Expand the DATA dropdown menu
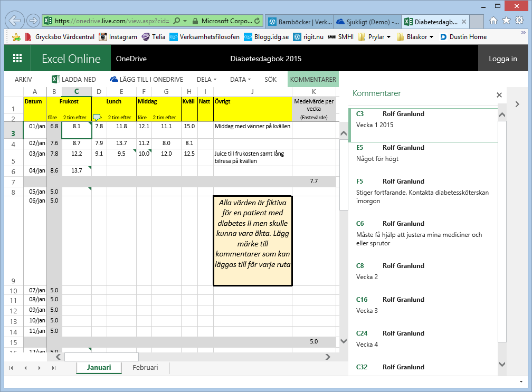Image resolution: width=532 pixels, height=392 pixels. pos(241,80)
